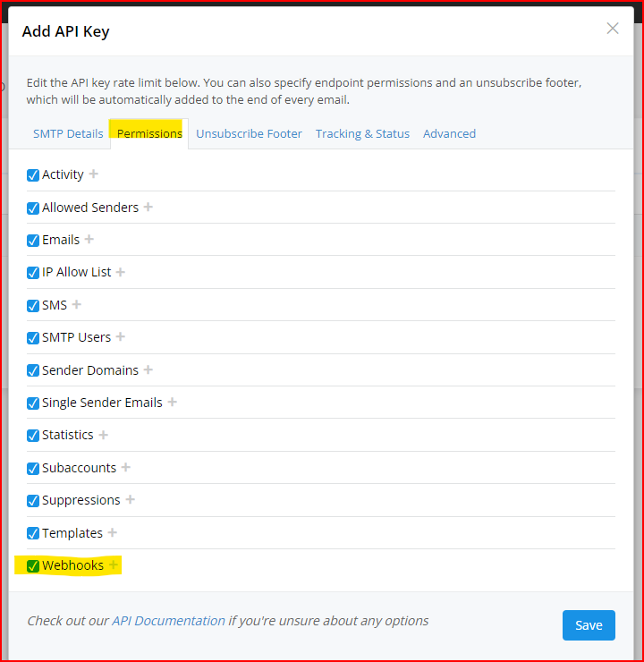Click plus icon next to Emails
The height and width of the screenshot is (662, 644).
coord(89,240)
